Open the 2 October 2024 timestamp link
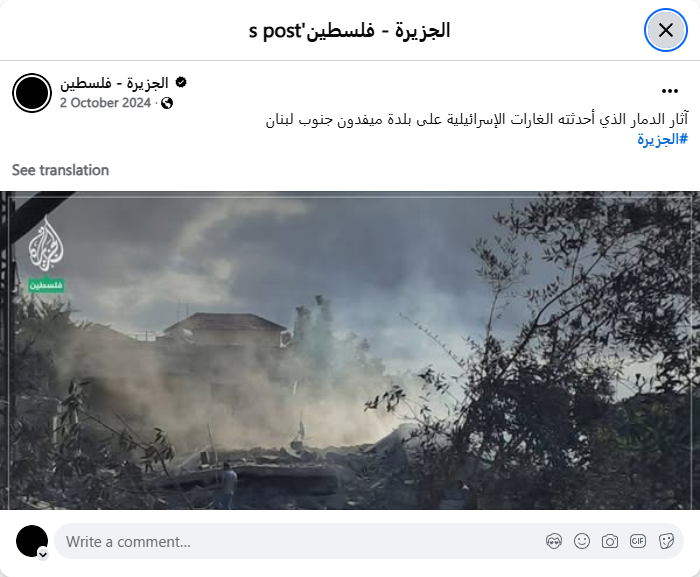700x577 pixels. [x=105, y=103]
